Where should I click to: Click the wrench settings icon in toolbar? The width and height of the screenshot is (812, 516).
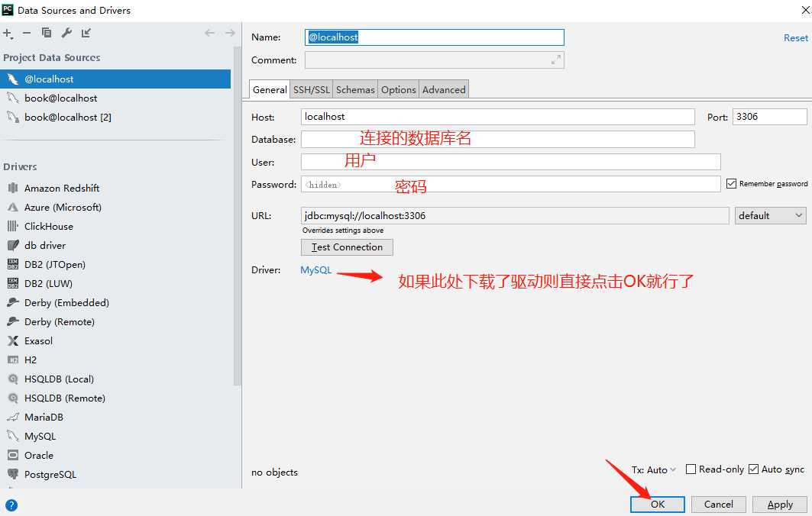[66, 33]
